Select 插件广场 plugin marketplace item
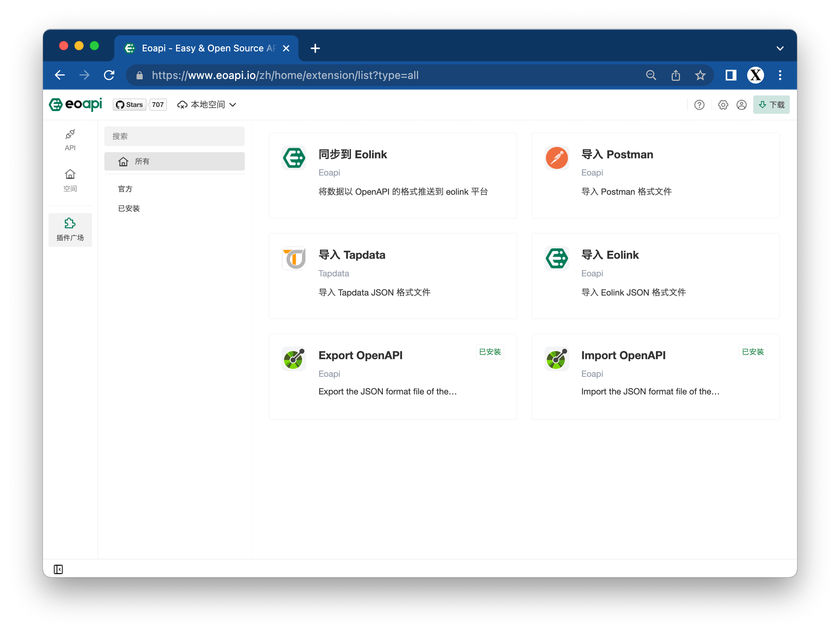The image size is (840, 634). point(70,230)
